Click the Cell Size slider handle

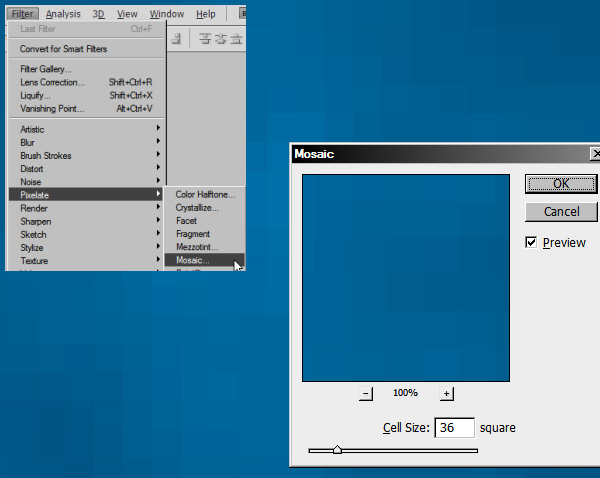click(337, 450)
